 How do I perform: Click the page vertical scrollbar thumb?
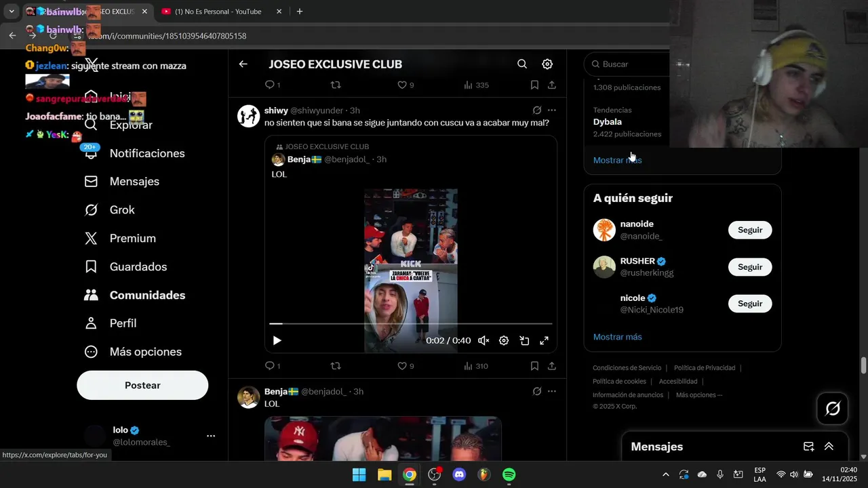pyautogui.click(x=863, y=365)
